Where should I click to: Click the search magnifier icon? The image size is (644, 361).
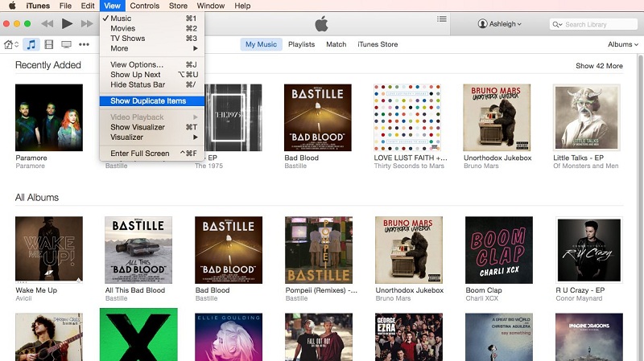tap(557, 24)
